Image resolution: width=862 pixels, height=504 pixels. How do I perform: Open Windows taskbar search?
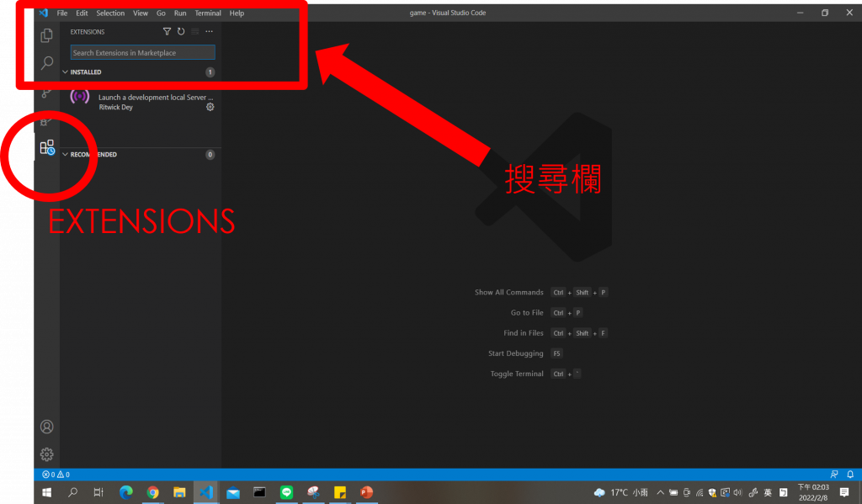[72, 492]
